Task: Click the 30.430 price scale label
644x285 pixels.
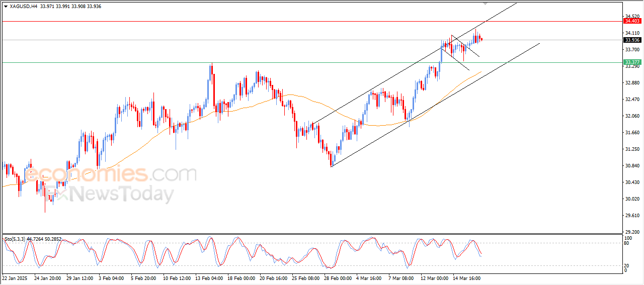Action: [632, 182]
